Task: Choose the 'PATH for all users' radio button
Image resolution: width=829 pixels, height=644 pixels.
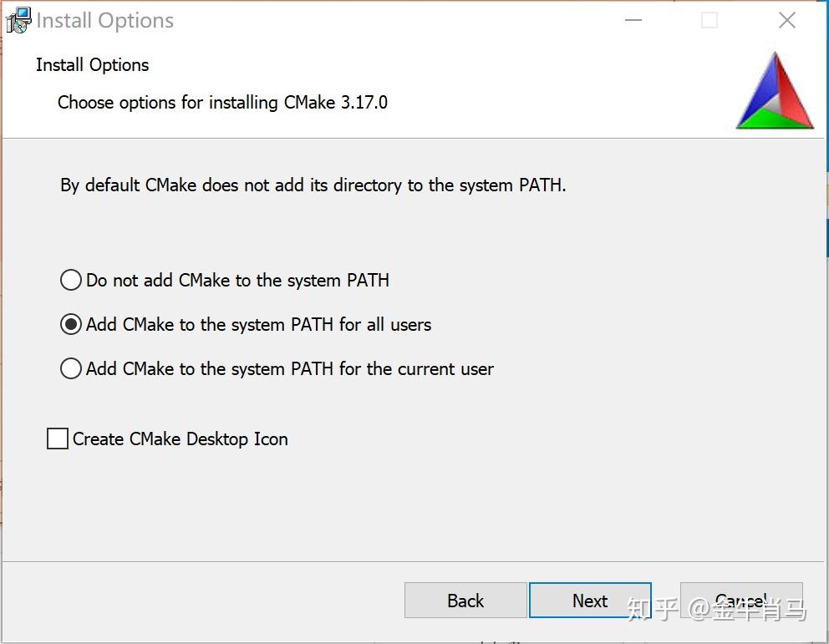Action: tap(71, 324)
